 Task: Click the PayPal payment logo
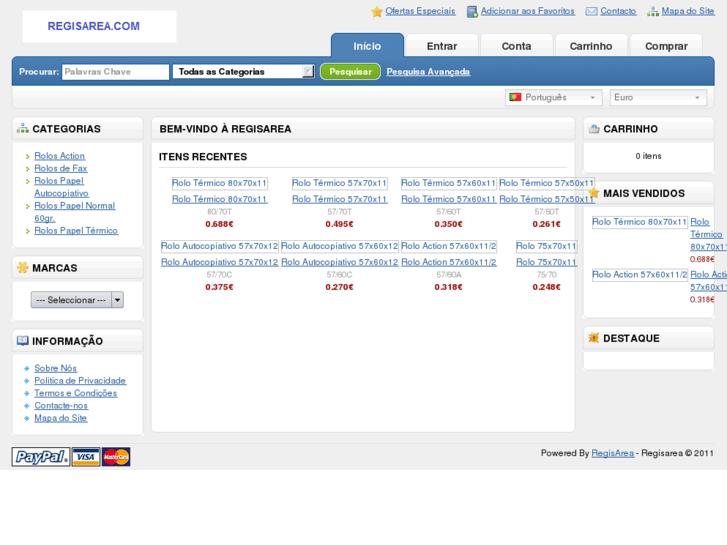tap(41, 457)
